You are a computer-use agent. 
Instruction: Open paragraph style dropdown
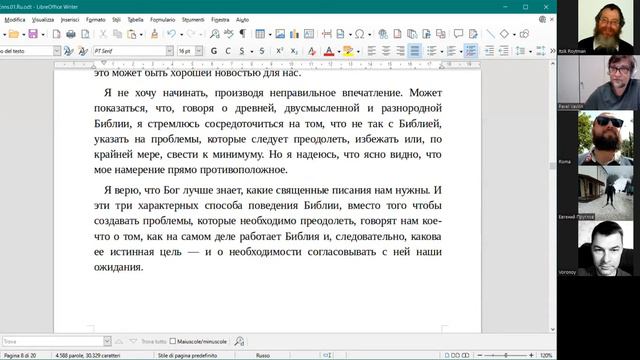click(57, 51)
